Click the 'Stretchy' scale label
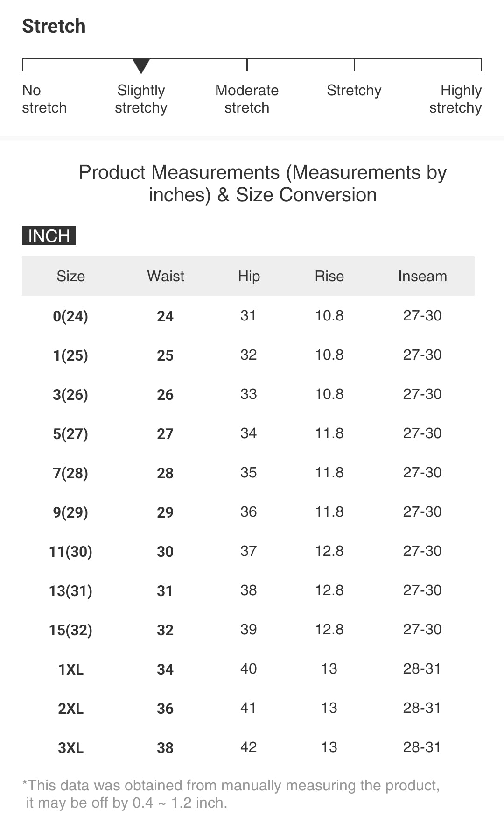504x824 pixels. coord(354,90)
